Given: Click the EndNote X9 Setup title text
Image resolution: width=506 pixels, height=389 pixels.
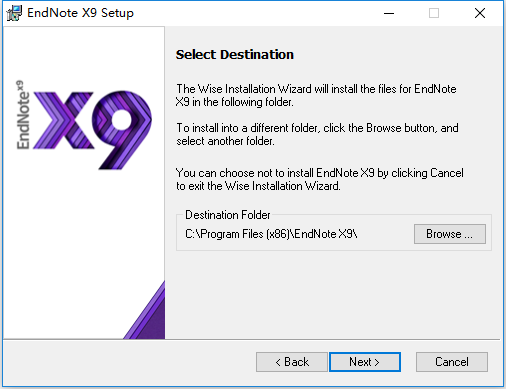Looking at the screenshot, I should 80,13.
